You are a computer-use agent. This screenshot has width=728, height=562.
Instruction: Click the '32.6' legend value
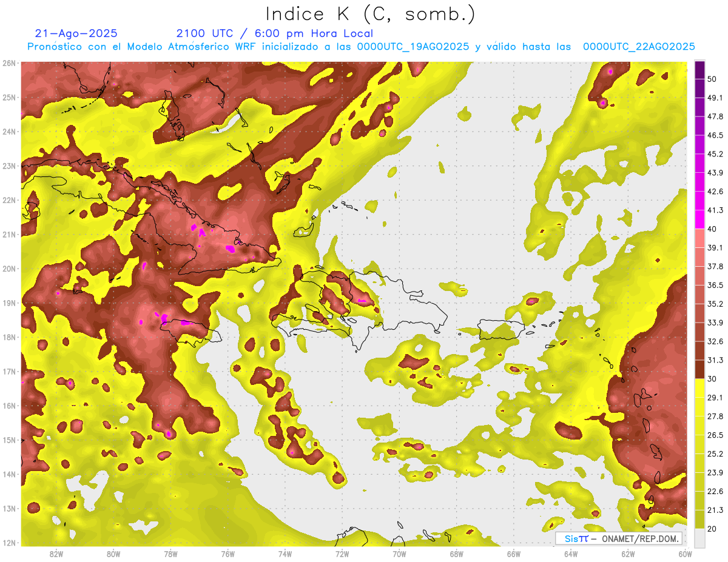[x=715, y=341]
